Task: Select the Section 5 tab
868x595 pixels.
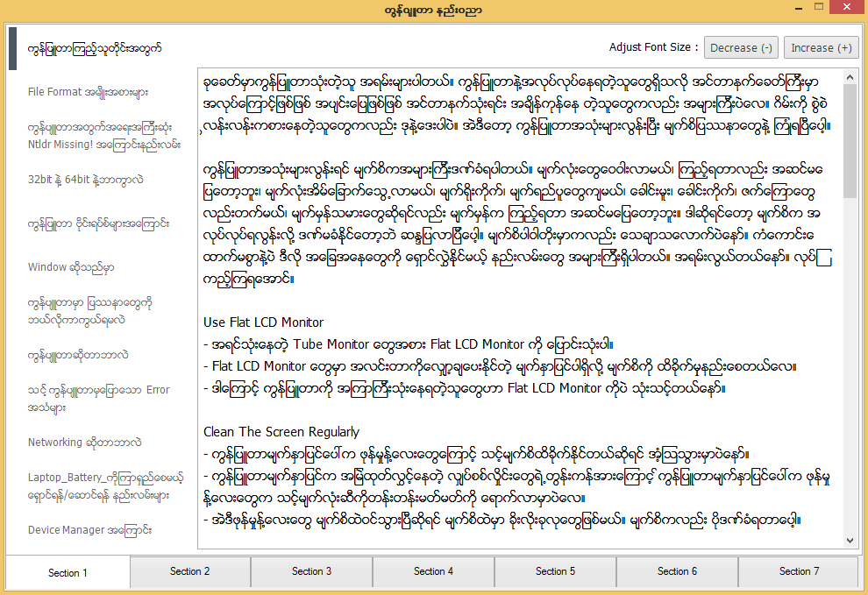Action: (555, 571)
